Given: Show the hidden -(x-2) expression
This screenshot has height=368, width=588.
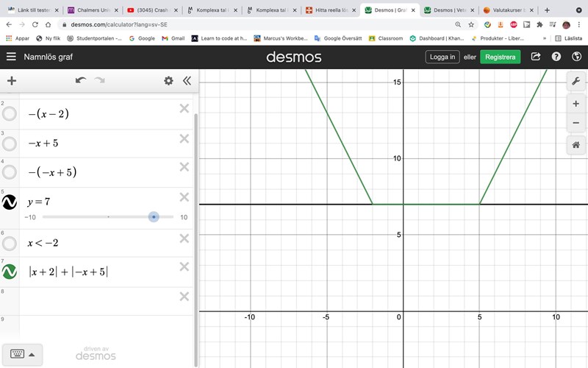Looking at the screenshot, I should (x=10, y=114).
